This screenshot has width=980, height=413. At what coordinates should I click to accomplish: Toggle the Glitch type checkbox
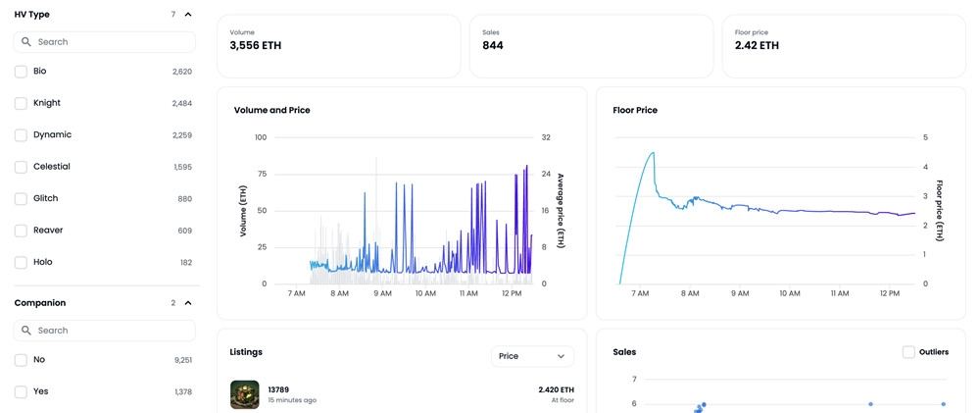click(21, 199)
